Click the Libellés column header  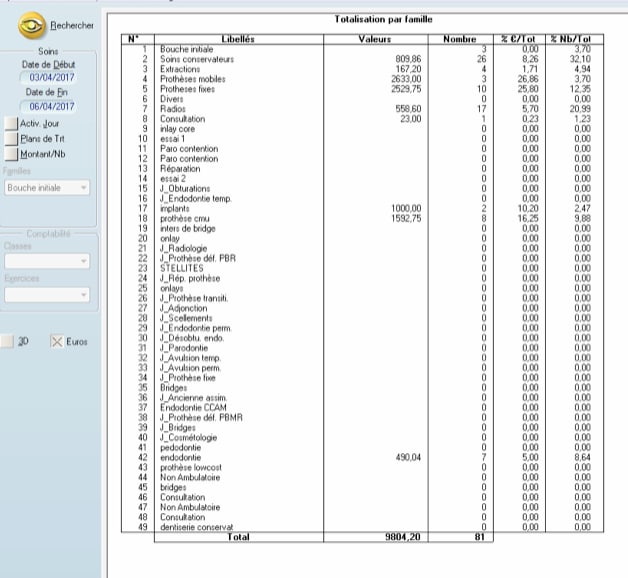point(238,39)
